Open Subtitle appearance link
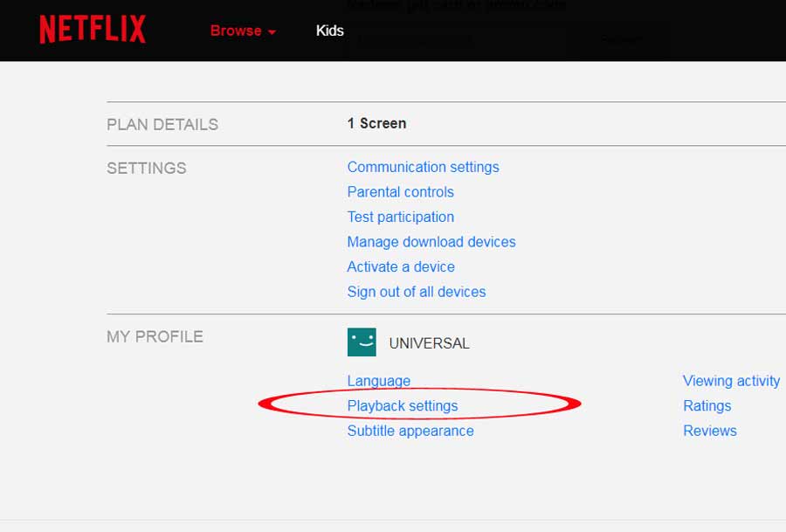The image size is (786, 532). pos(410,431)
